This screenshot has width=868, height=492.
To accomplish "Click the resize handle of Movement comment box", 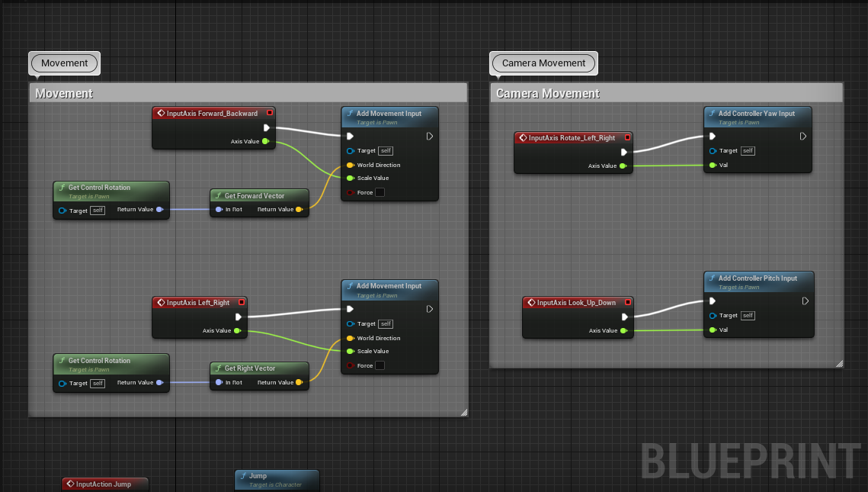I will pos(463,412).
